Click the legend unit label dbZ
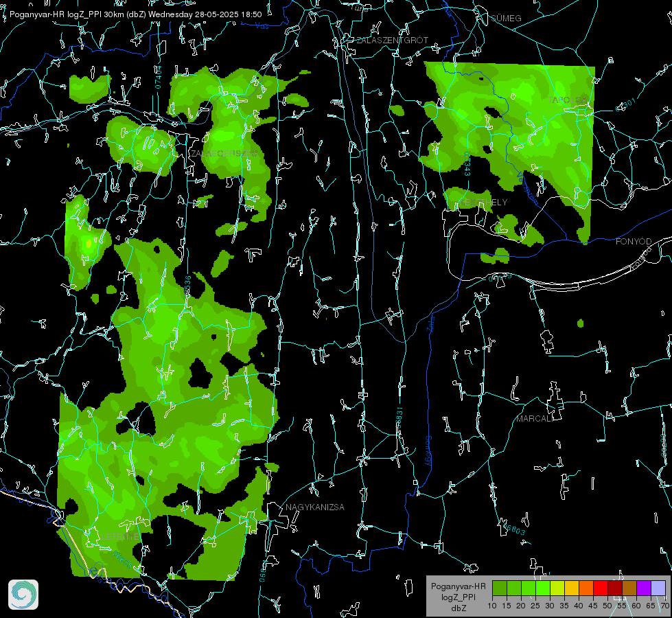Image resolution: width=672 pixels, height=618 pixels. [458, 608]
